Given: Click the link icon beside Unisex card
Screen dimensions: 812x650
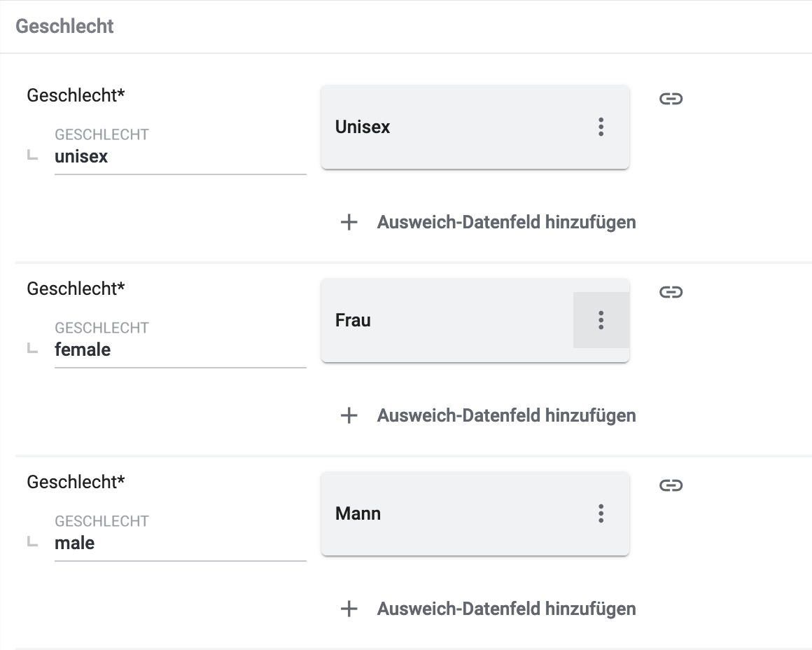Looking at the screenshot, I should [671, 99].
